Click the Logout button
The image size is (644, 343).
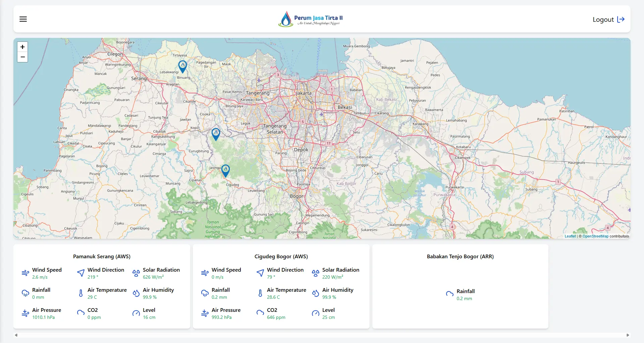[608, 19]
